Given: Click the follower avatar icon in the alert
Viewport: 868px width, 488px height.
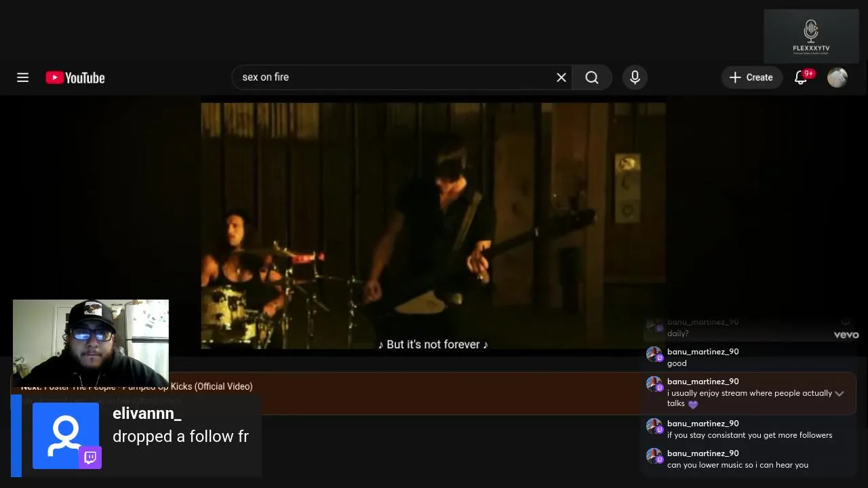Looking at the screenshot, I should point(66,434).
